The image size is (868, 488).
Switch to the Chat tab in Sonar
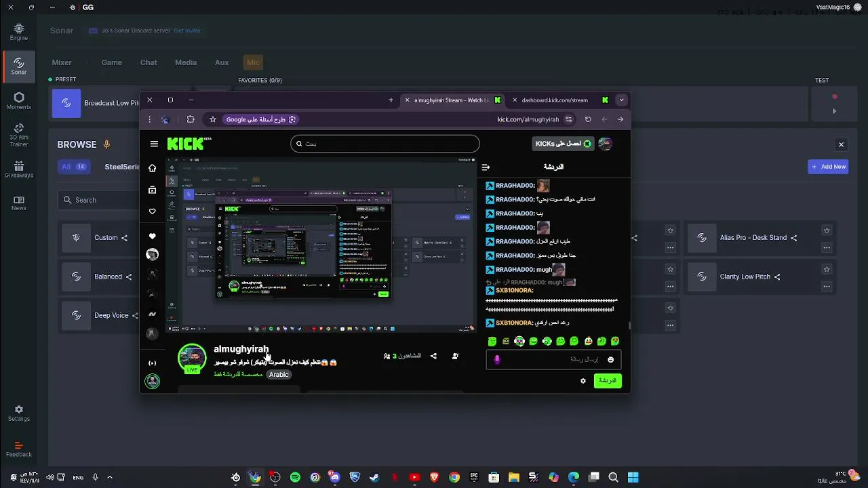click(149, 62)
